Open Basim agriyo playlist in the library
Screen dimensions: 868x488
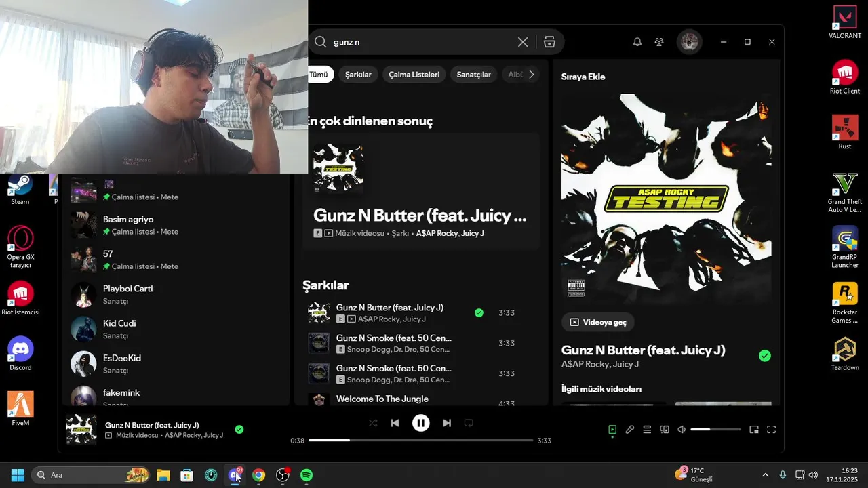(176, 225)
